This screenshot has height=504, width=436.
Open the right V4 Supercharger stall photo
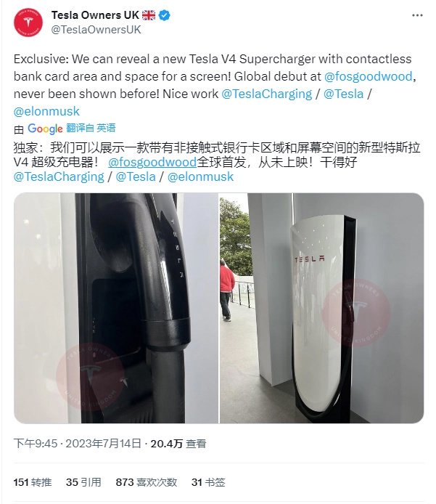tap(321, 308)
